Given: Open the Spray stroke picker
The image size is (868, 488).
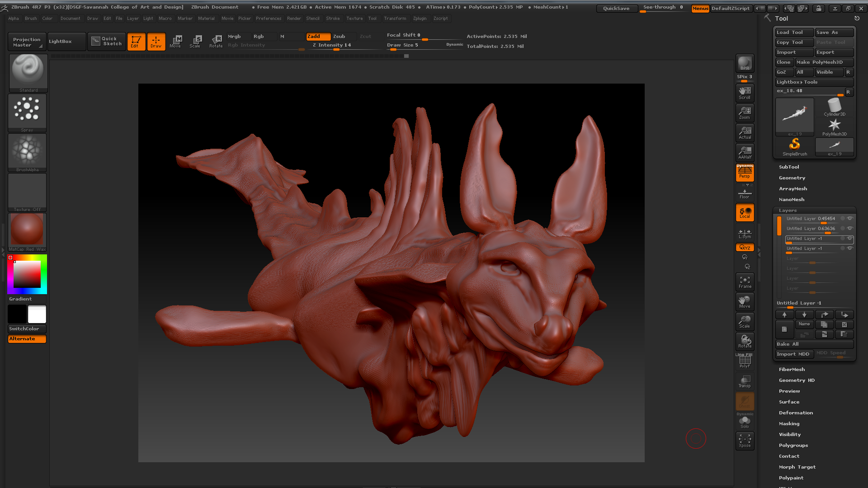Looking at the screenshot, I should point(27,113).
